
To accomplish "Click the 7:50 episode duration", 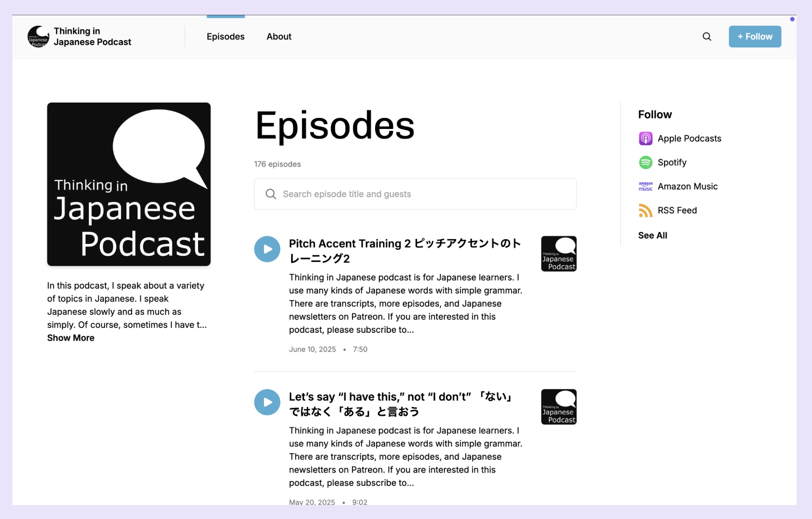I will 360,349.
